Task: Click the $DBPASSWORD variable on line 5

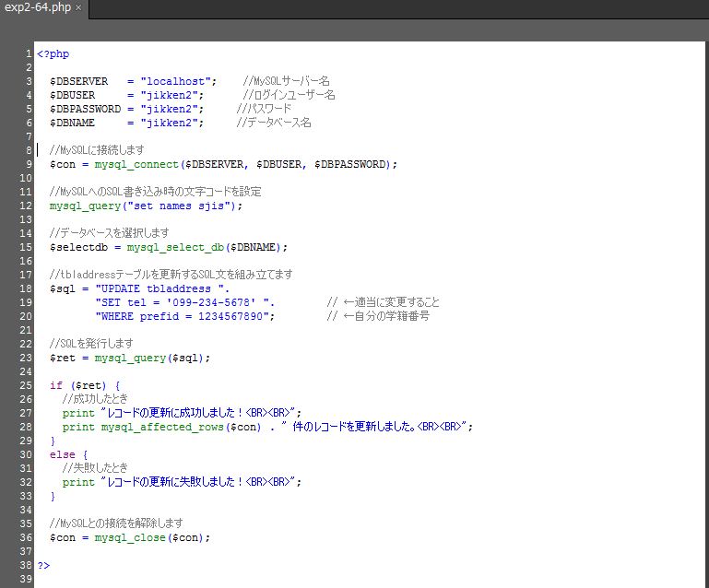Action: point(85,109)
